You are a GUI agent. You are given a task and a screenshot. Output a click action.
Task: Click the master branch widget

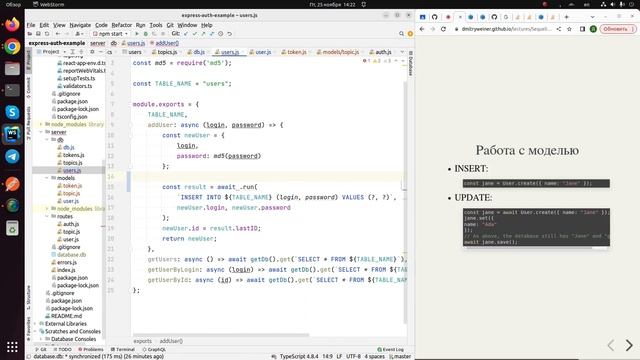[x=400, y=357]
